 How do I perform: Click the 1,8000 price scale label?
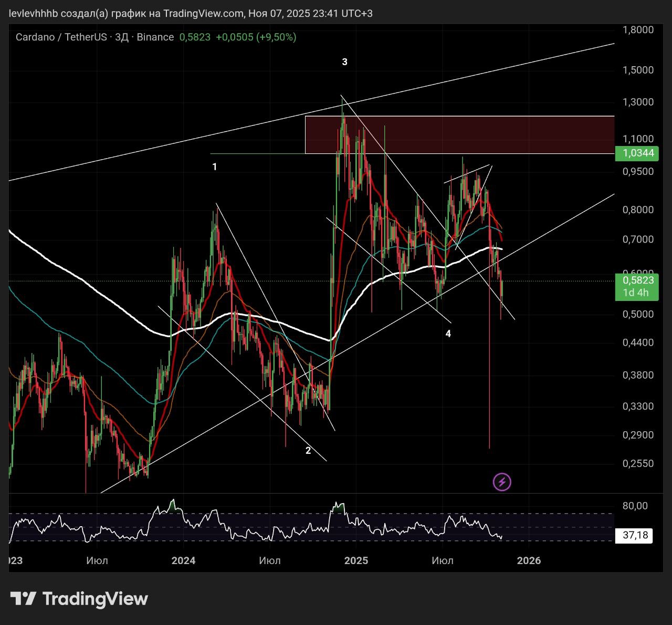638,30
